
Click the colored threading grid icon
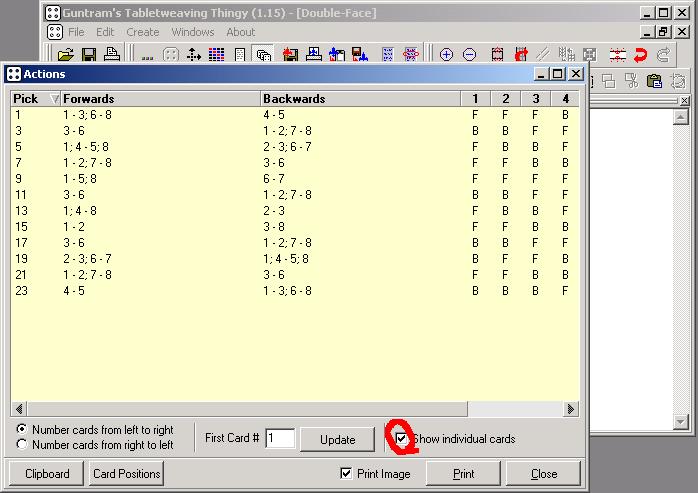click(x=216, y=55)
